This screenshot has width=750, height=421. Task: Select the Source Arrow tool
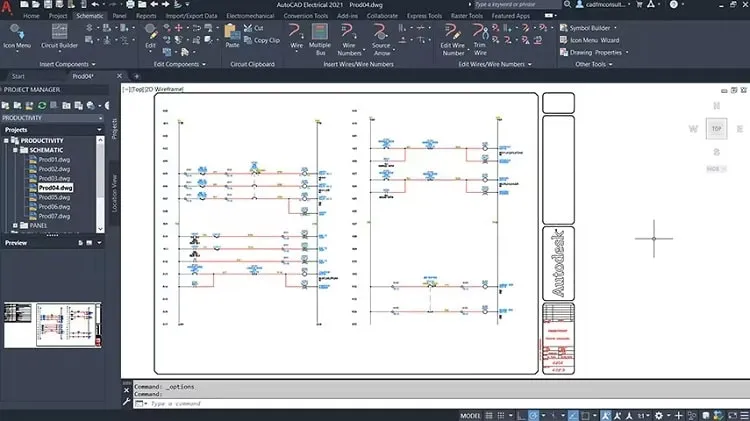[381, 39]
